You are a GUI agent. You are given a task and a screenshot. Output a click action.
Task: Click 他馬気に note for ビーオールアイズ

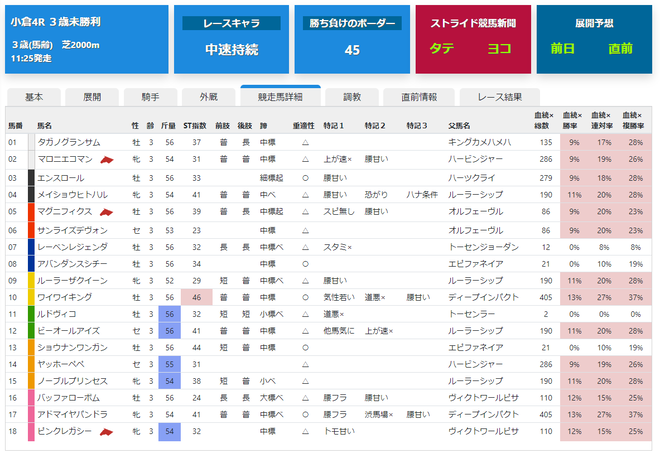click(x=339, y=331)
